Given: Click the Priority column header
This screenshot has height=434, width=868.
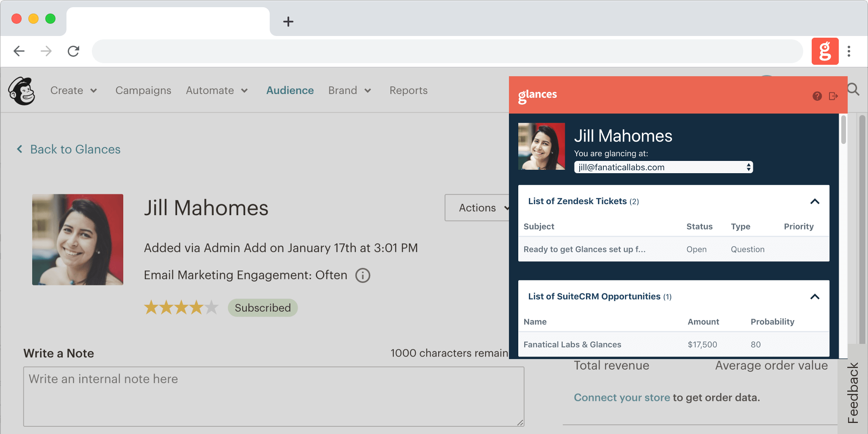Looking at the screenshot, I should [799, 227].
